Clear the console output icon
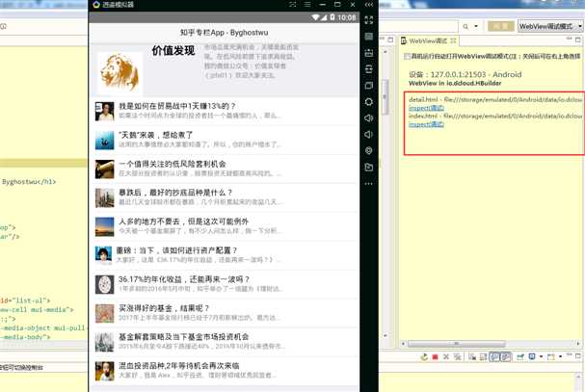This screenshot has height=392, width=585. tap(472, 357)
